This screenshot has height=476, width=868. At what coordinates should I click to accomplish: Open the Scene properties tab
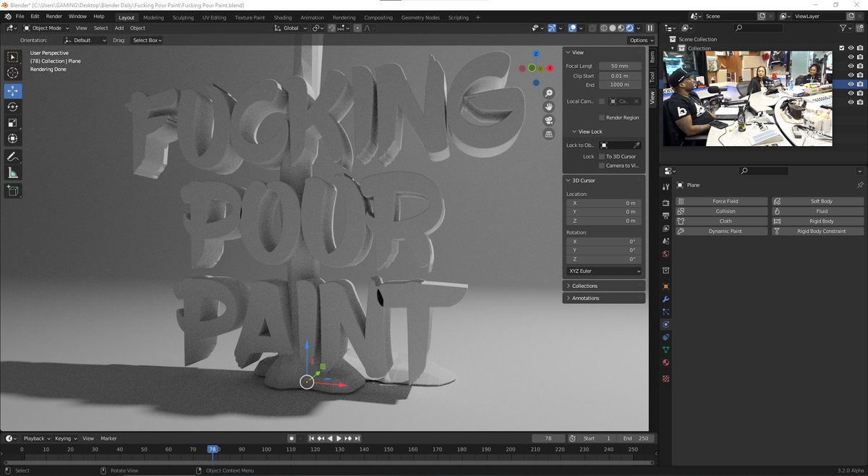pos(666,241)
